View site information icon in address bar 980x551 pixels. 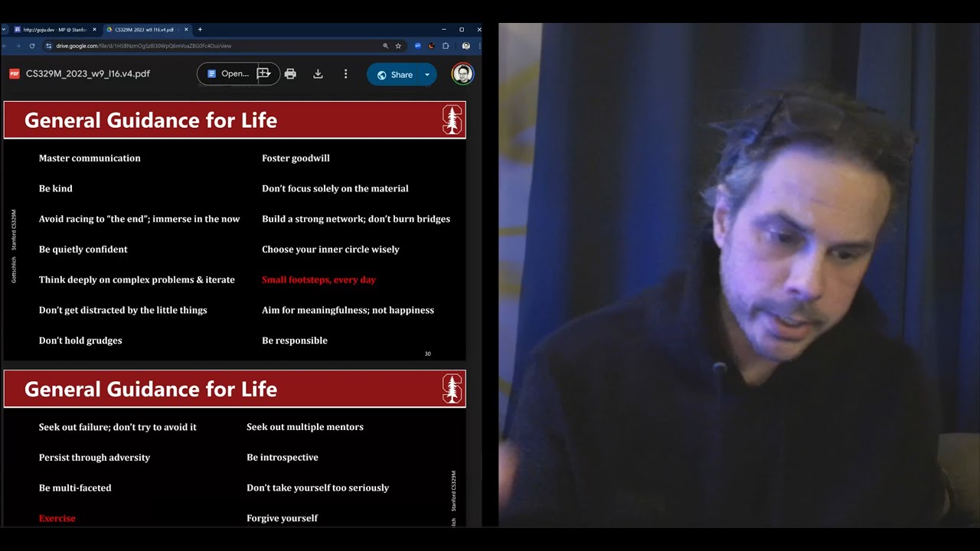49,46
